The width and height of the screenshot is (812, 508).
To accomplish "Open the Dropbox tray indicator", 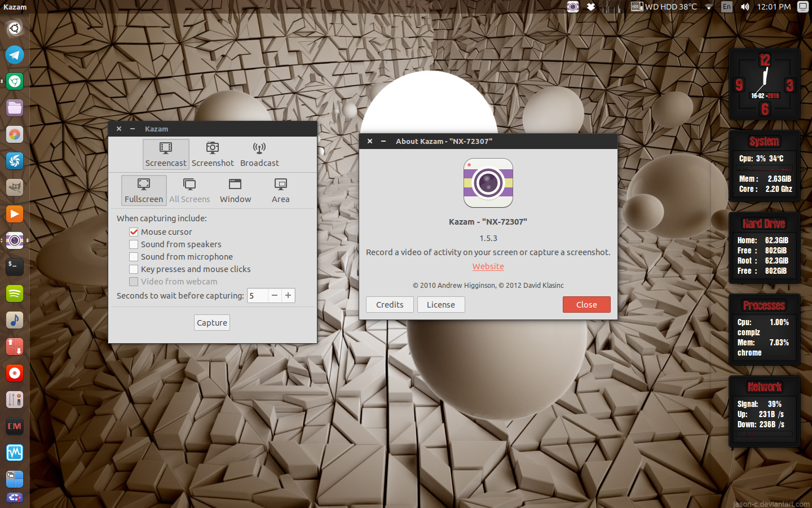I will 591,7.
